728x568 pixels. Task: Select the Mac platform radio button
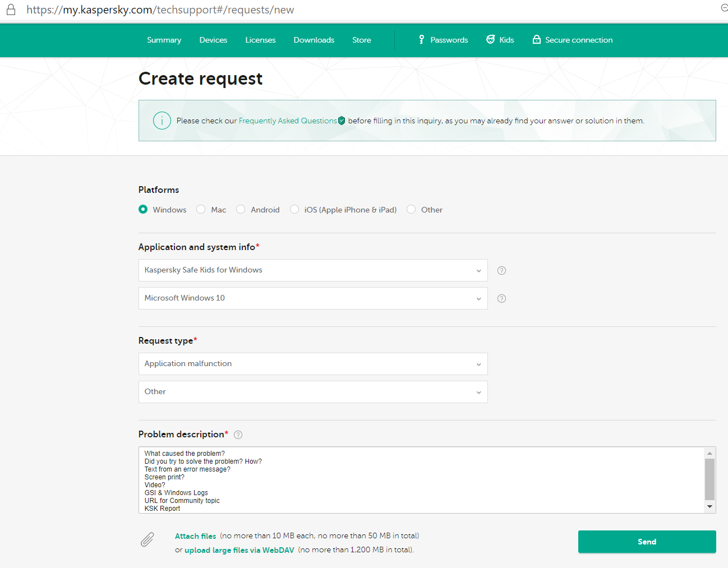[x=201, y=209]
